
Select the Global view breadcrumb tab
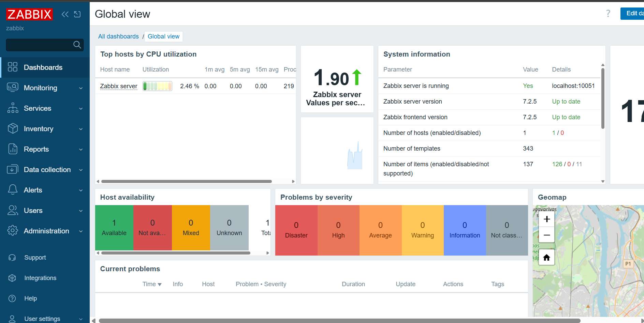click(x=163, y=36)
